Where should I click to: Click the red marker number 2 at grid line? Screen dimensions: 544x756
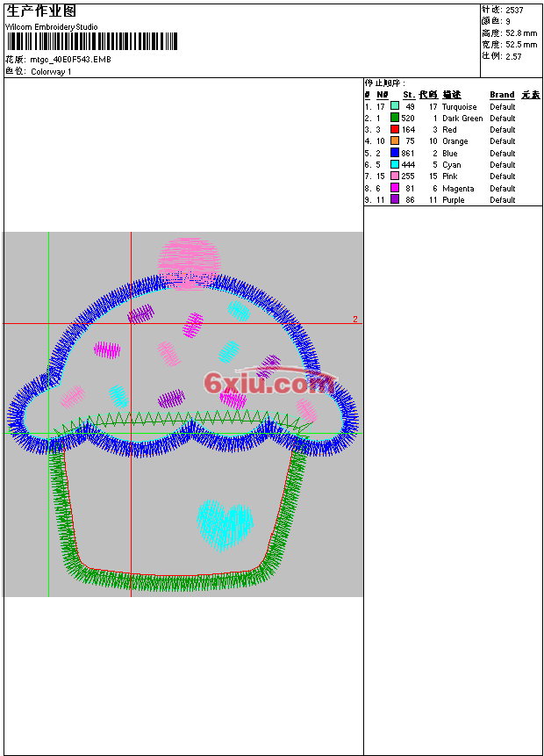(355, 320)
